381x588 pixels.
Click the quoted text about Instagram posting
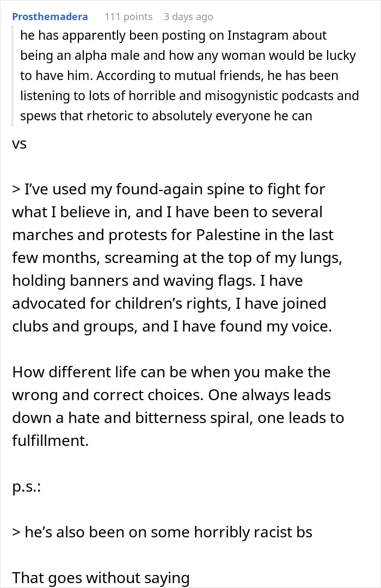(189, 75)
